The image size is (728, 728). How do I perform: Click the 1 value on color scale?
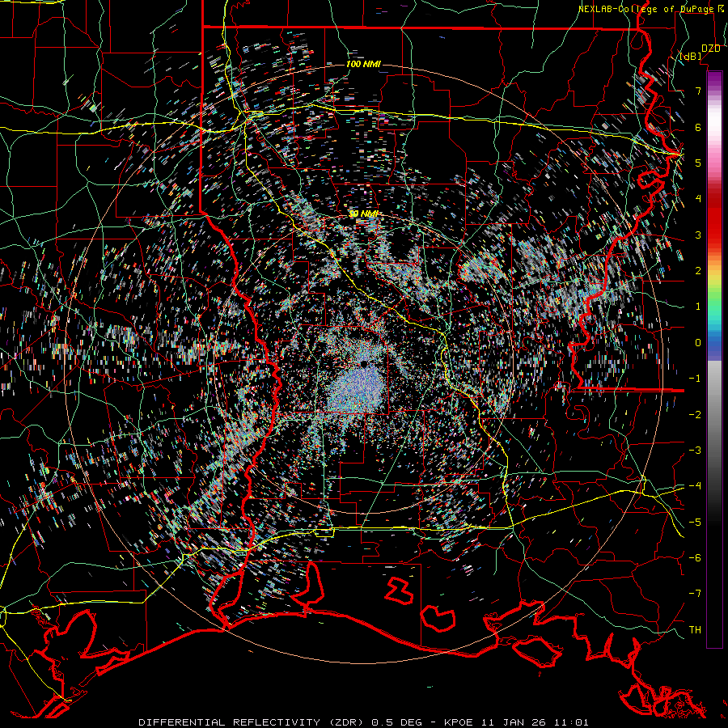pos(698,307)
